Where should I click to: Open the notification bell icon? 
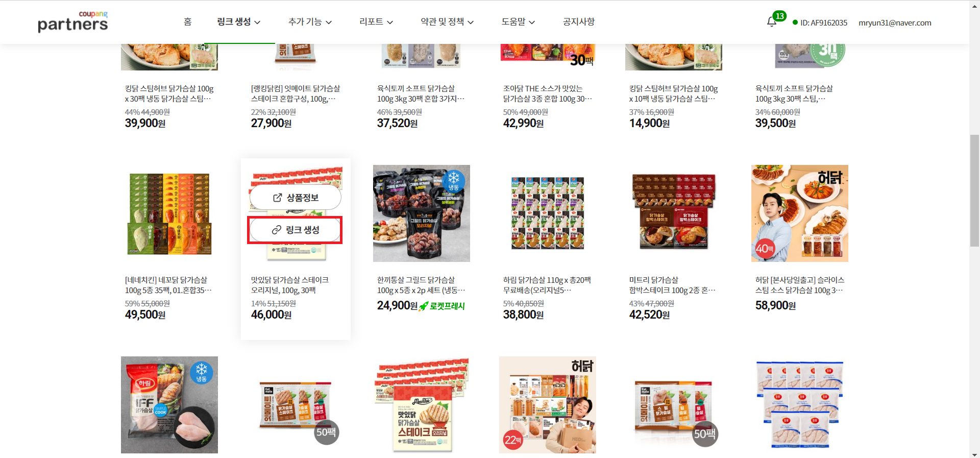click(x=771, y=22)
